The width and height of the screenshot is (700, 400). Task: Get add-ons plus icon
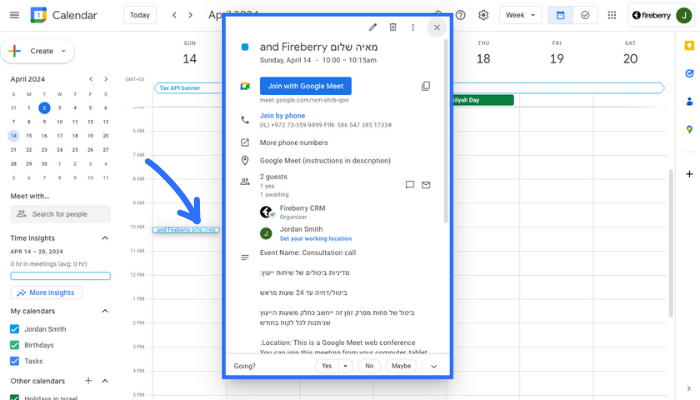point(689,174)
